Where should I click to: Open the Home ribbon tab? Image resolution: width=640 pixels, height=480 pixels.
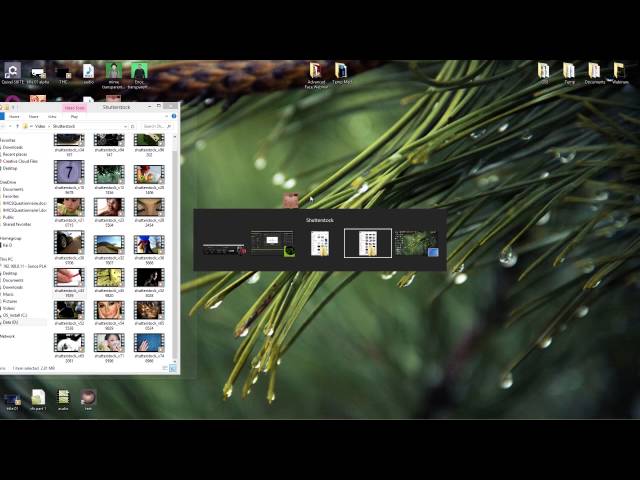(x=32, y=116)
